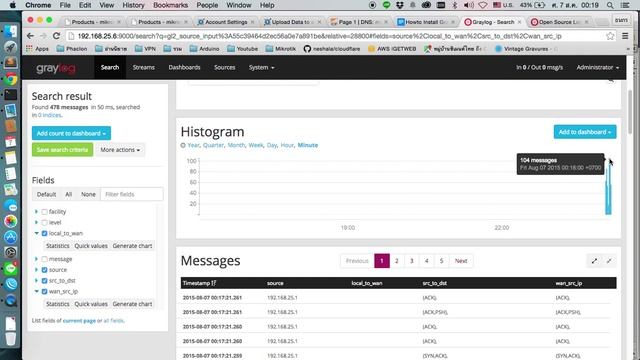Set histogram resolution to Hour

coord(287,145)
